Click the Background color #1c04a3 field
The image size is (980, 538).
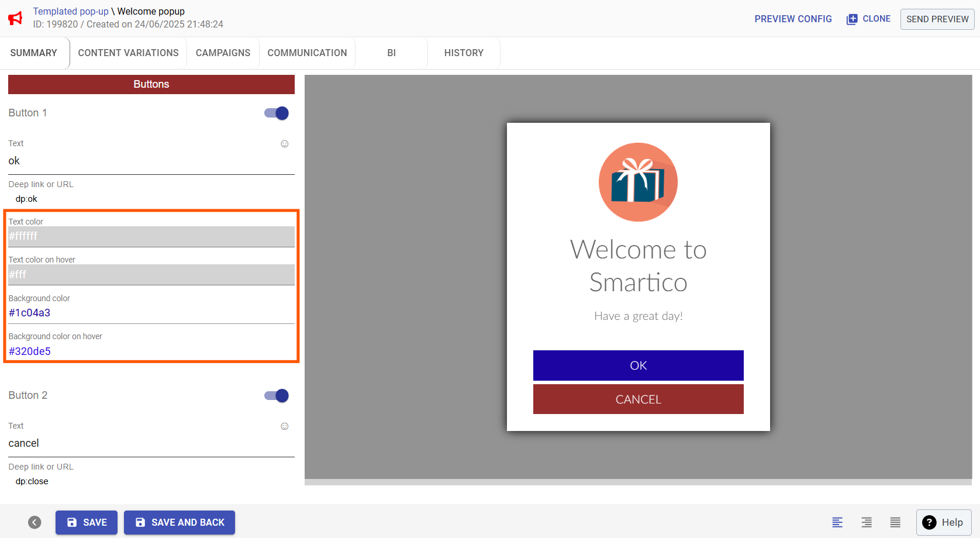[151, 313]
